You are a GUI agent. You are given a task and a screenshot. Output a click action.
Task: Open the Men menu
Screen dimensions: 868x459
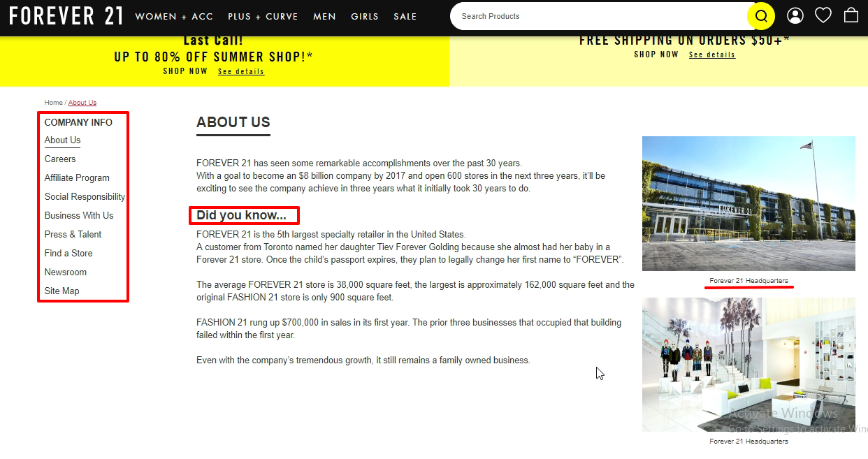tap(324, 16)
